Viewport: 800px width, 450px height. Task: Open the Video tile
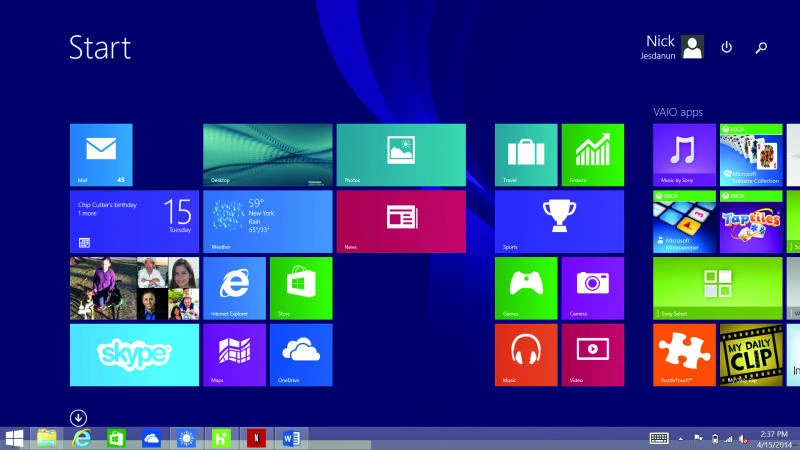coord(593,355)
